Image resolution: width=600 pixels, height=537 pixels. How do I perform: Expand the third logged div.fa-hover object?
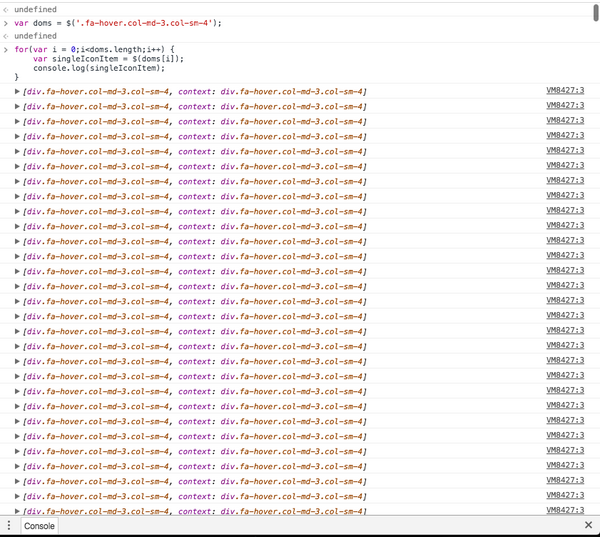click(x=17, y=121)
